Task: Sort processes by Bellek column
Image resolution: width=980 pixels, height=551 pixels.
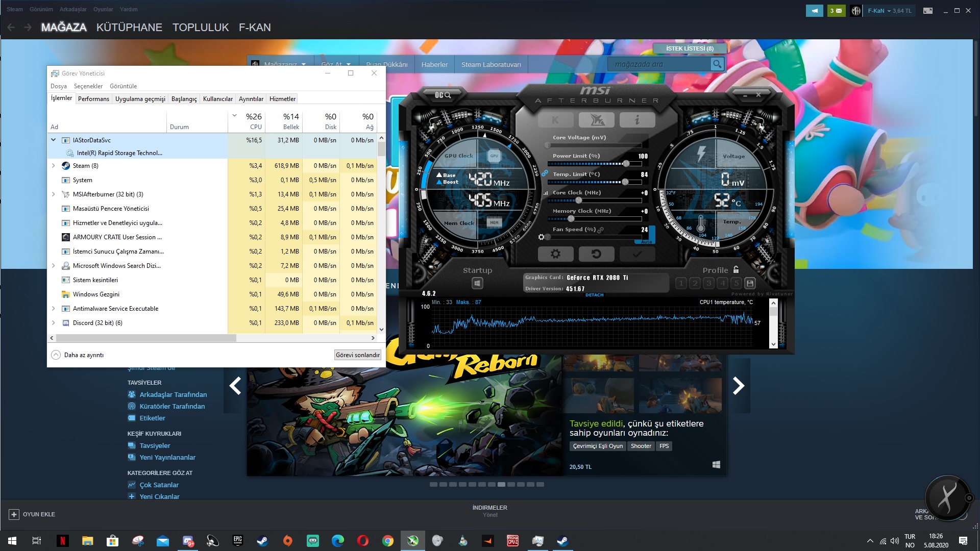Action: [x=284, y=121]
